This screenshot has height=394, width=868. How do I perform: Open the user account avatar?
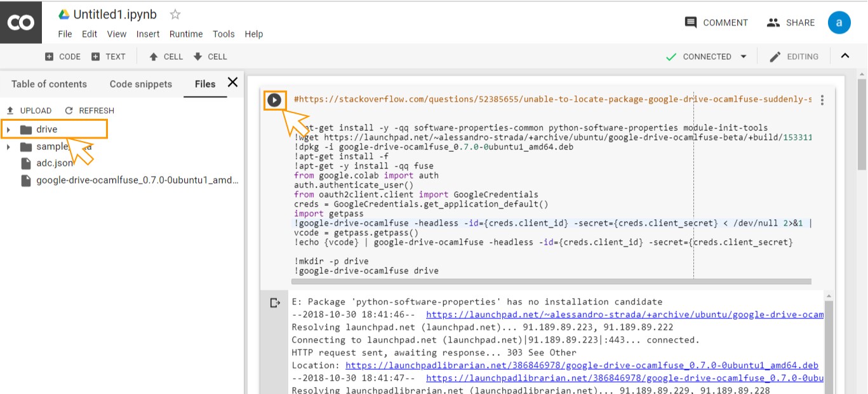coord(839,22)
